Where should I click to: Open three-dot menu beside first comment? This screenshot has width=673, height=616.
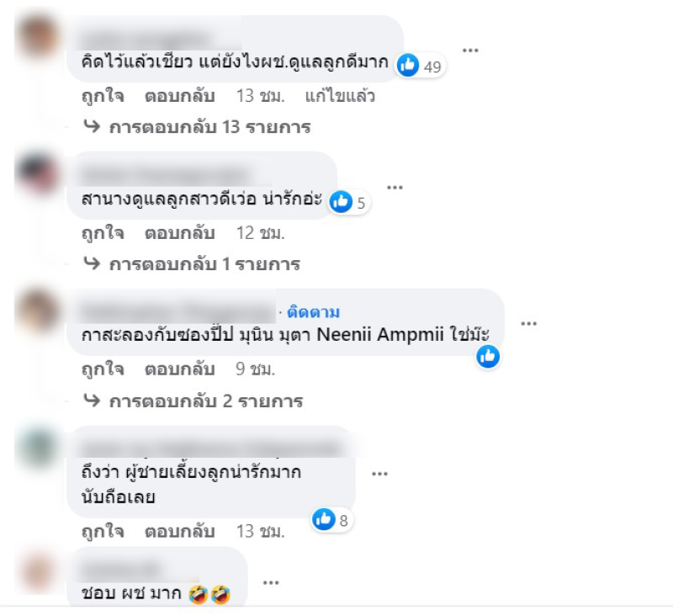[470, 50]
